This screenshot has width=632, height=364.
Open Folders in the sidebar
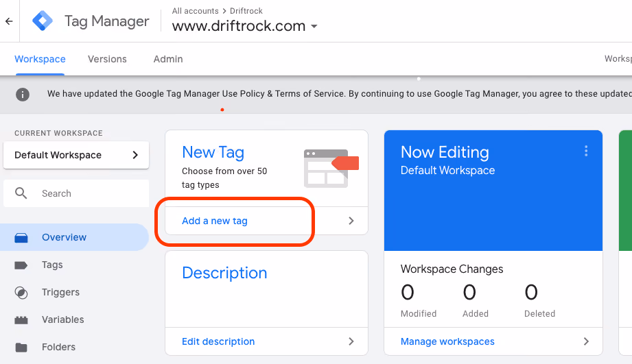[59, 347]
